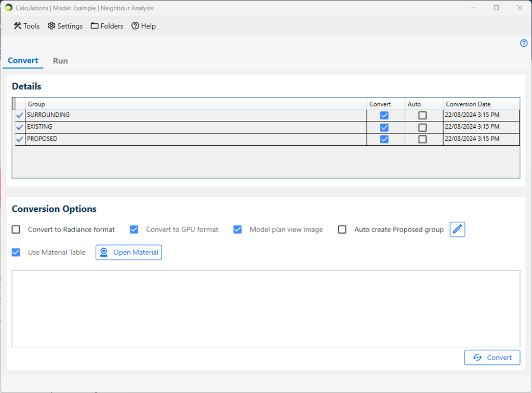
Task: Disable Convert to GPU format option
Action: coord(134,229)
